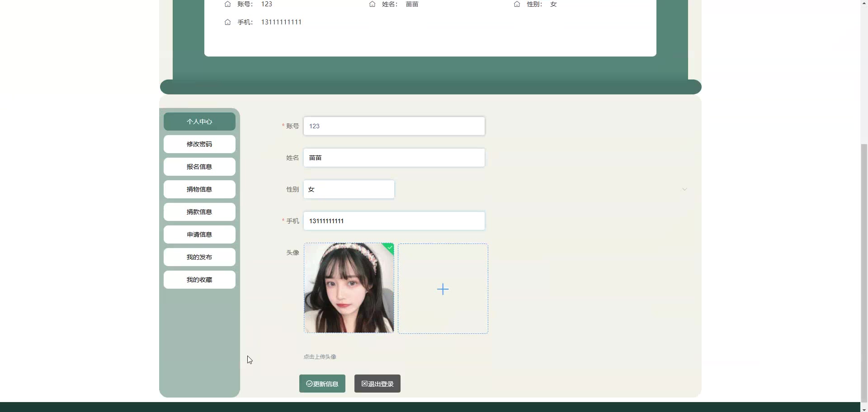Select 捐物信息 in the sidebar
868x412 pixels.
pyautogui.click(x=199, y=189)
